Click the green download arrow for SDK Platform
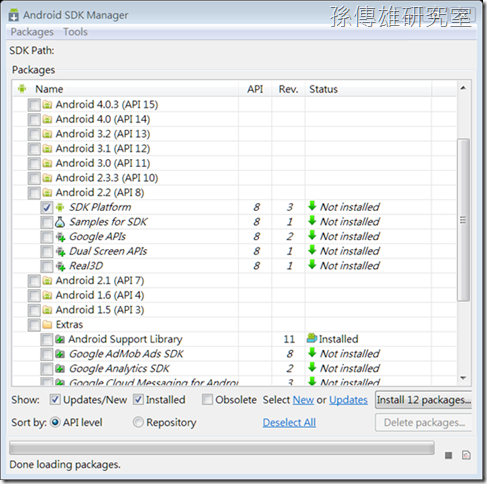Viewport: 487px width, 484px height. 312,206
